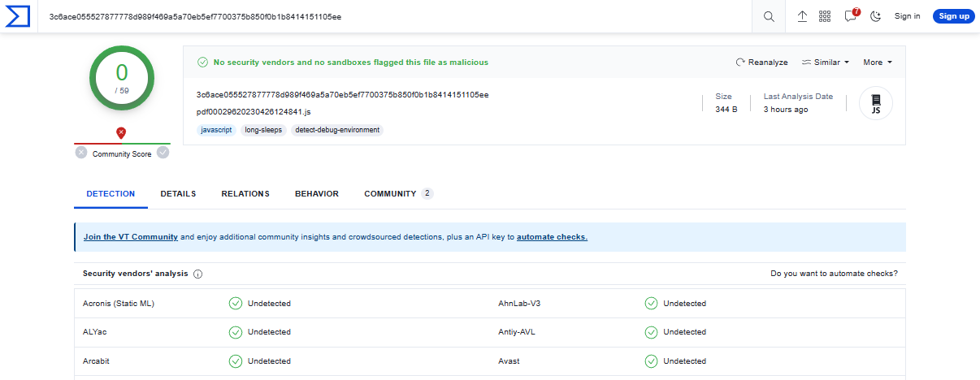980x380 pixels.
Task: Click the Sign up button
Action: [953, 16]
